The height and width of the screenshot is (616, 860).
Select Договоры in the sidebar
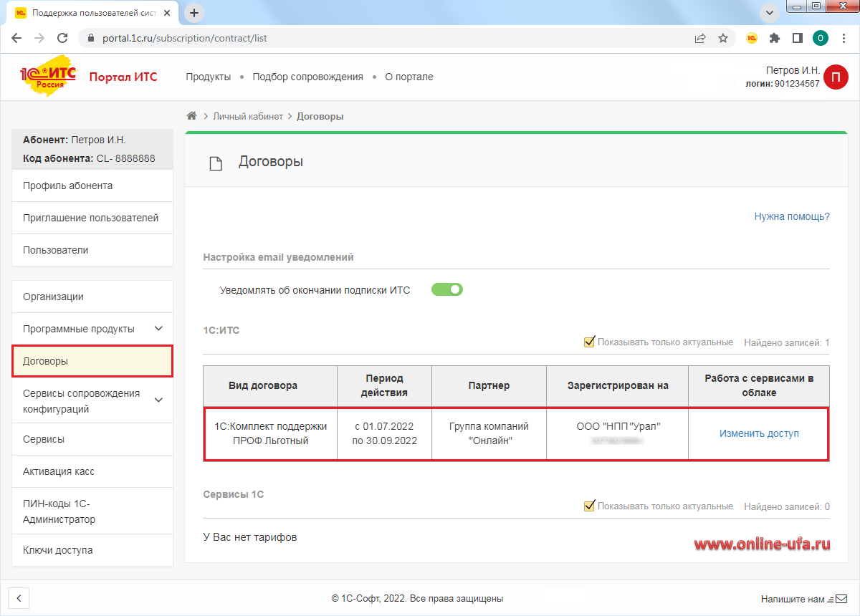[x=92, y=361]
